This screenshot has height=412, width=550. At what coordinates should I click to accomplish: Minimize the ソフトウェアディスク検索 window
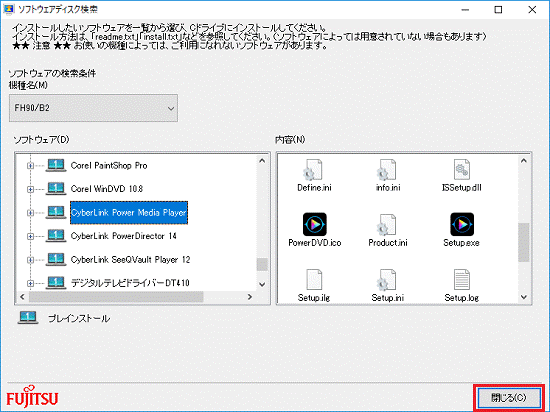(465, 10)
